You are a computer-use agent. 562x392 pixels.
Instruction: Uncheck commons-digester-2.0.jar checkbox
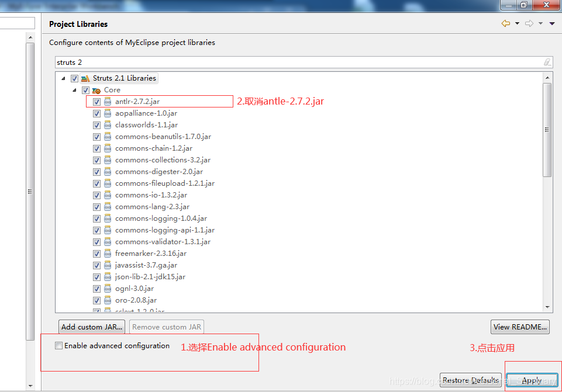point(96,172)
